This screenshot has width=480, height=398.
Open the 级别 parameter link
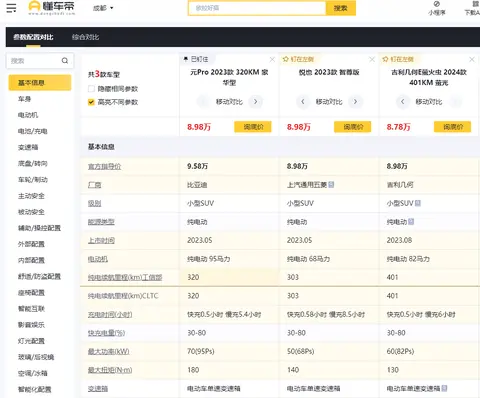(x=94, y=203)
